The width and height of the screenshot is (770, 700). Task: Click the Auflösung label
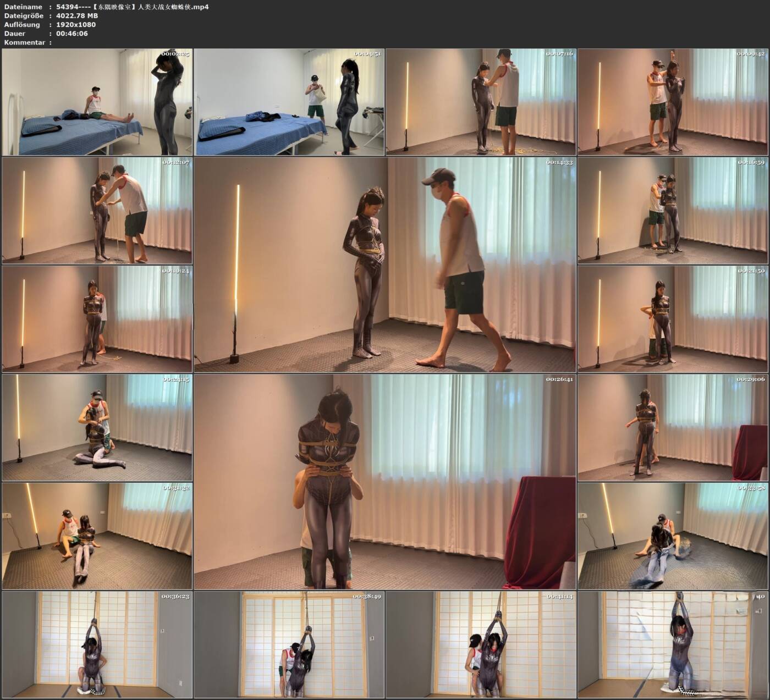(22, 25)
